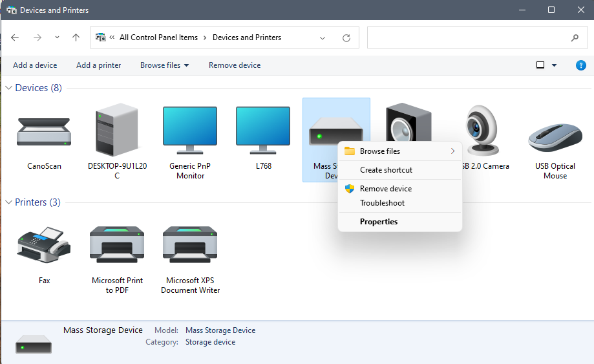Click the Printers (3) section heading

pos(37,202)
